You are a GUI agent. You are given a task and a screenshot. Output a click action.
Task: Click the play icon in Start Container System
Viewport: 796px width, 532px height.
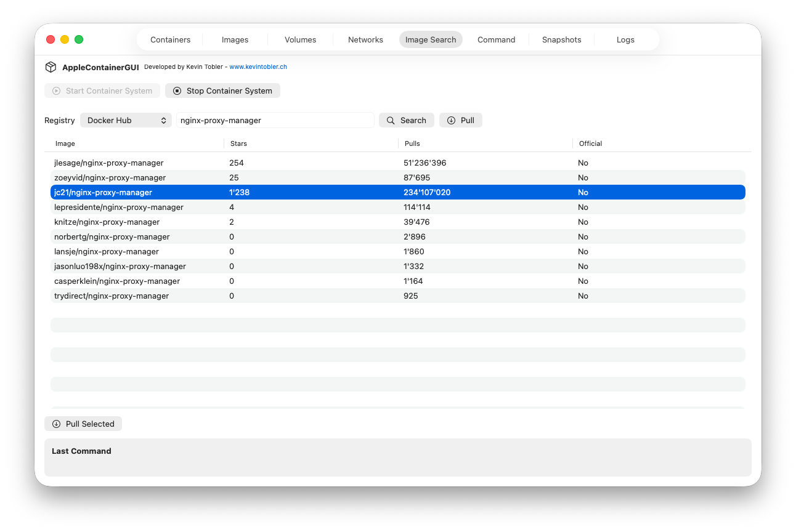pyautogui.click(x=55, y=91)
